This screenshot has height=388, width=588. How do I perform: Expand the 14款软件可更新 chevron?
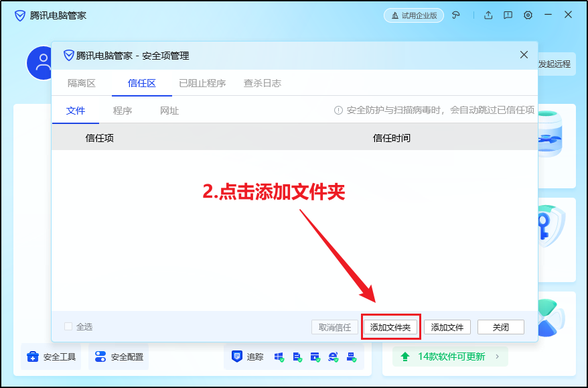[497, 357]
